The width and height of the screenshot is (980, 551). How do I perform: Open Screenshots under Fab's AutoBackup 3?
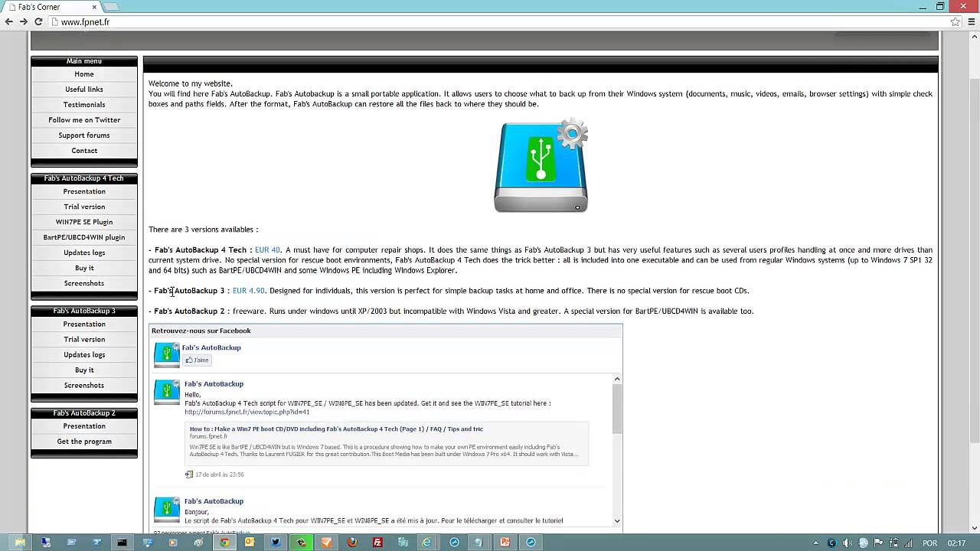[x=84, y=385]
